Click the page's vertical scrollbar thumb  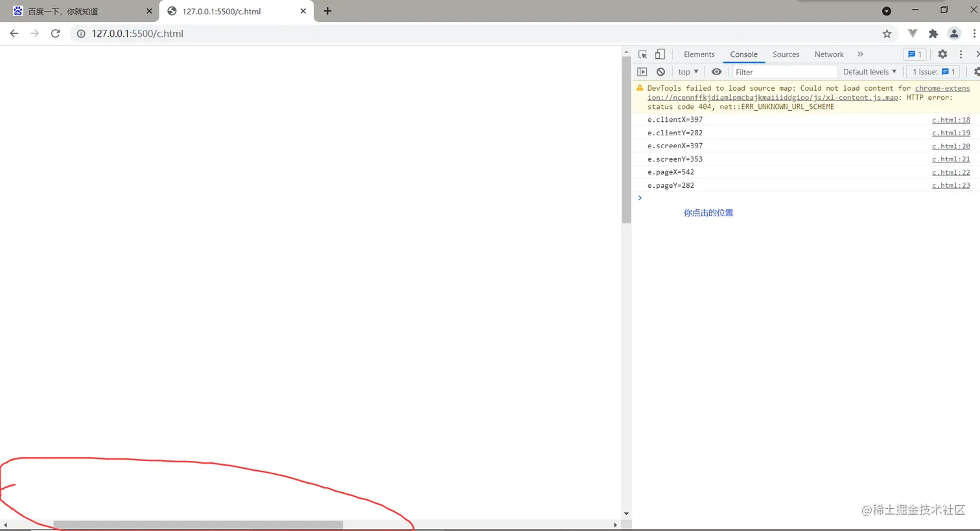(x=626, y=141)
